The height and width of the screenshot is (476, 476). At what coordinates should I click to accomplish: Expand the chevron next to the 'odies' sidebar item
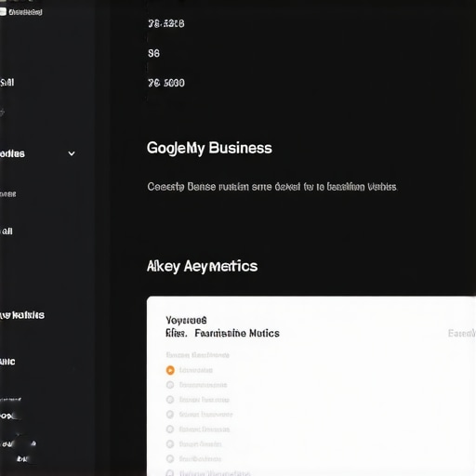coord(72,153)
